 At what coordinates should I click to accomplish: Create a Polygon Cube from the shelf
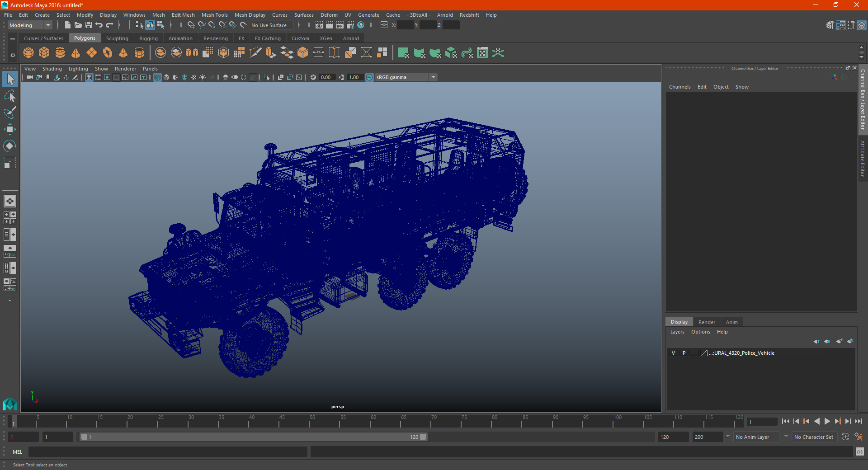(44, 53)
